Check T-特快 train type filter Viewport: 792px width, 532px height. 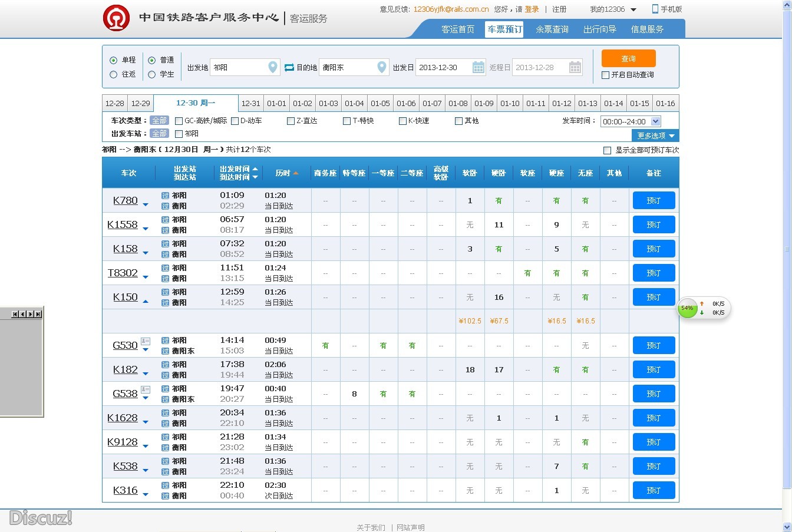click(346, 121)
